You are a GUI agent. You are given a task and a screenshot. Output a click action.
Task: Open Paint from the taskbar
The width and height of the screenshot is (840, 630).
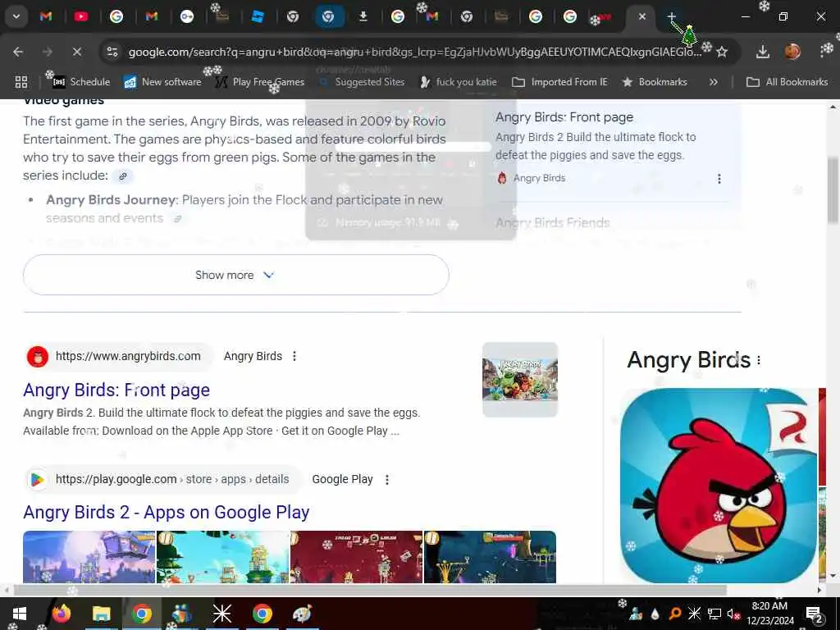[302, 614]
